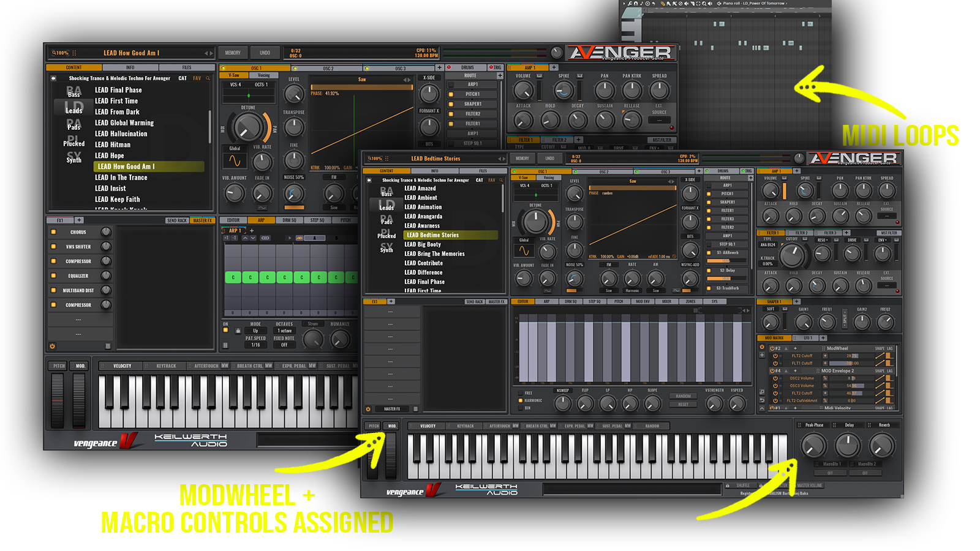The image size is (980, 551).
Task: Select the Synth category icon in front window
Action: 386,247
